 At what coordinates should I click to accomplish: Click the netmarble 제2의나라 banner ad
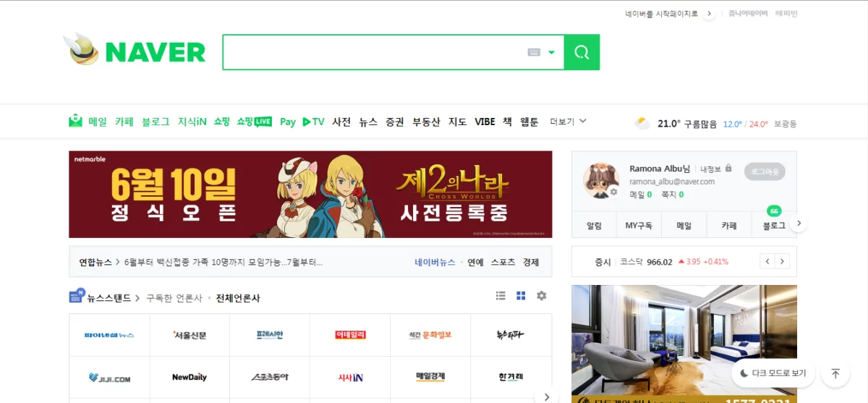310,194
